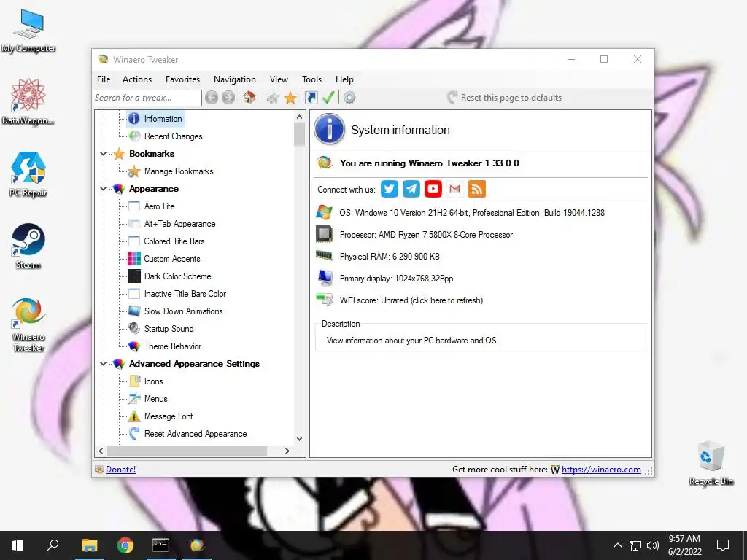Open the taskbar search magnifier
Screen dimensions: 747x560
tap(53, 545)
